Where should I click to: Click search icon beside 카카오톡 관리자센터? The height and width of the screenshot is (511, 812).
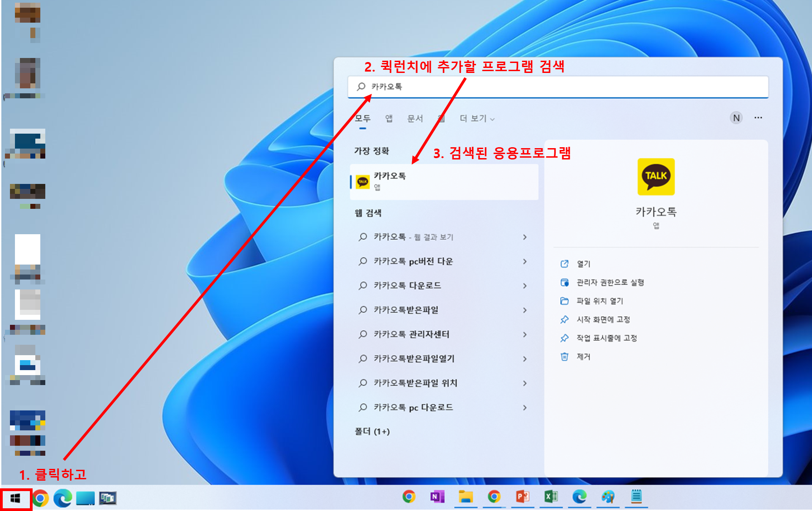(x=363, y=334)
